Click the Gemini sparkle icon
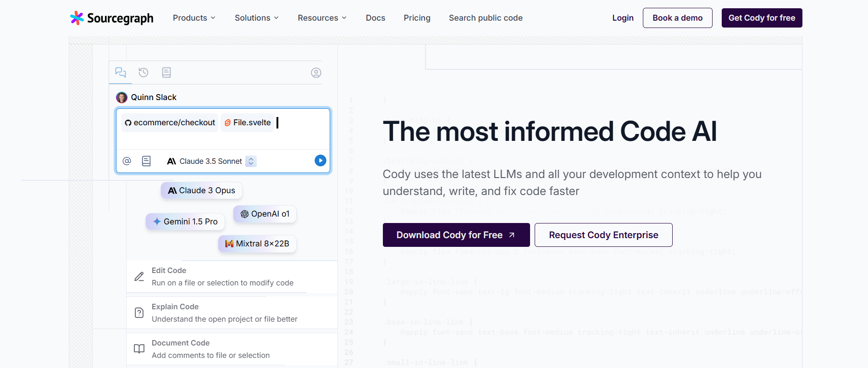 [157, 222]
